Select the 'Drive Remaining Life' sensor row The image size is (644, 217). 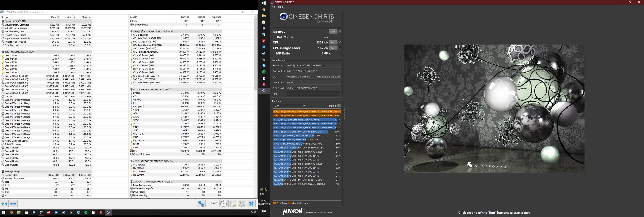coord(176,189)
